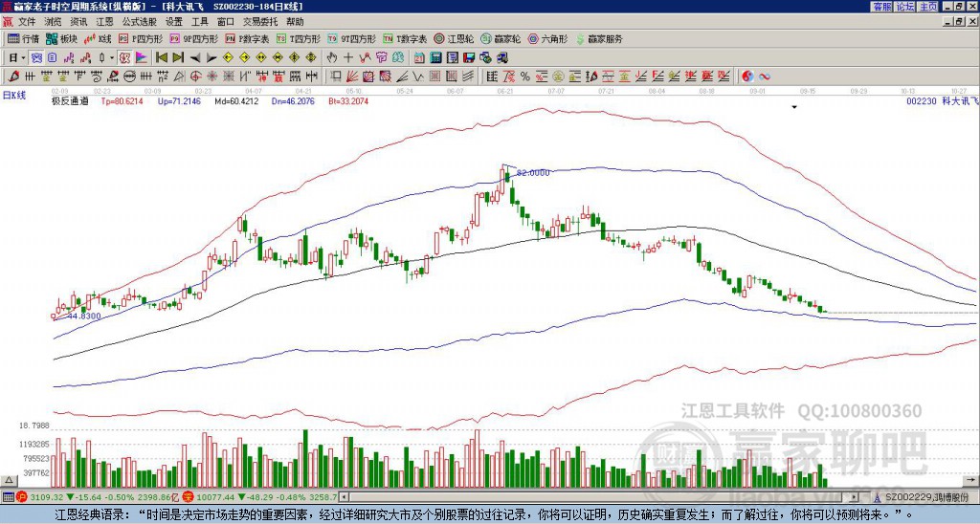Click the horizontal scrollbar left arrow

click(344, 497)
